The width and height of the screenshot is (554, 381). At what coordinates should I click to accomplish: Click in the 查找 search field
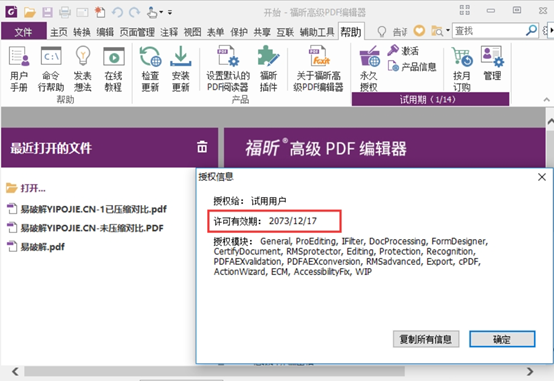coord(489,31)
